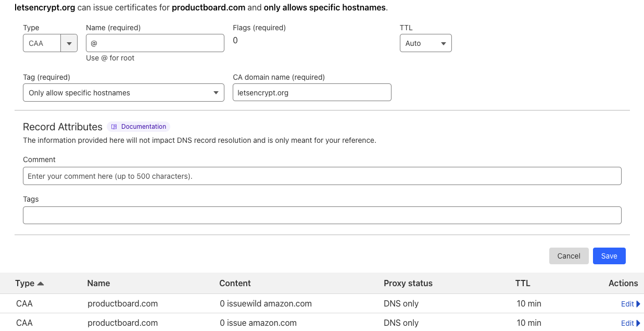Click the Content column header
Viewport: 644px width, 331px height.
235,284
